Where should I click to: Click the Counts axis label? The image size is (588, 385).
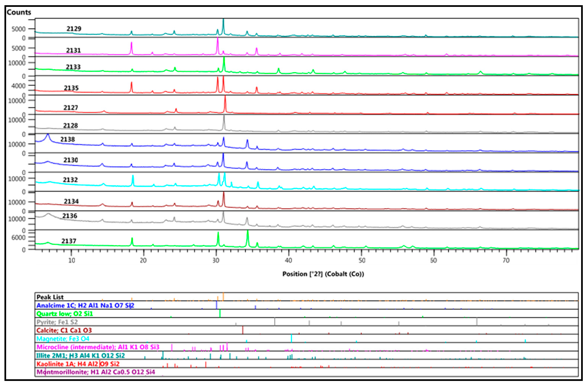pyautogui.click(x=19, y=12)
